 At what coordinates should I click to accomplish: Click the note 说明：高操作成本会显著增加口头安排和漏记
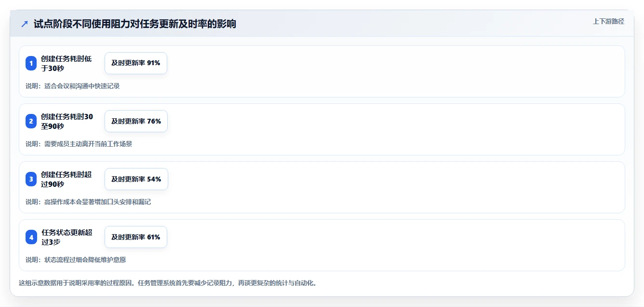click(88, 202)
